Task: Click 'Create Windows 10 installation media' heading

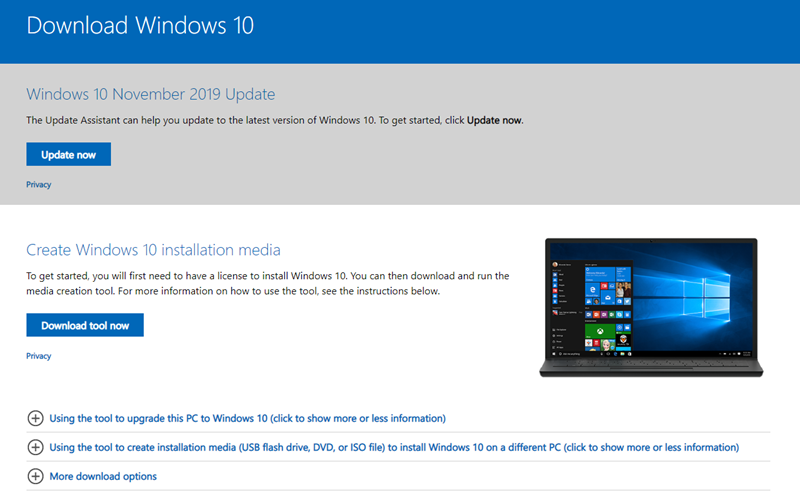Action: 153,250
